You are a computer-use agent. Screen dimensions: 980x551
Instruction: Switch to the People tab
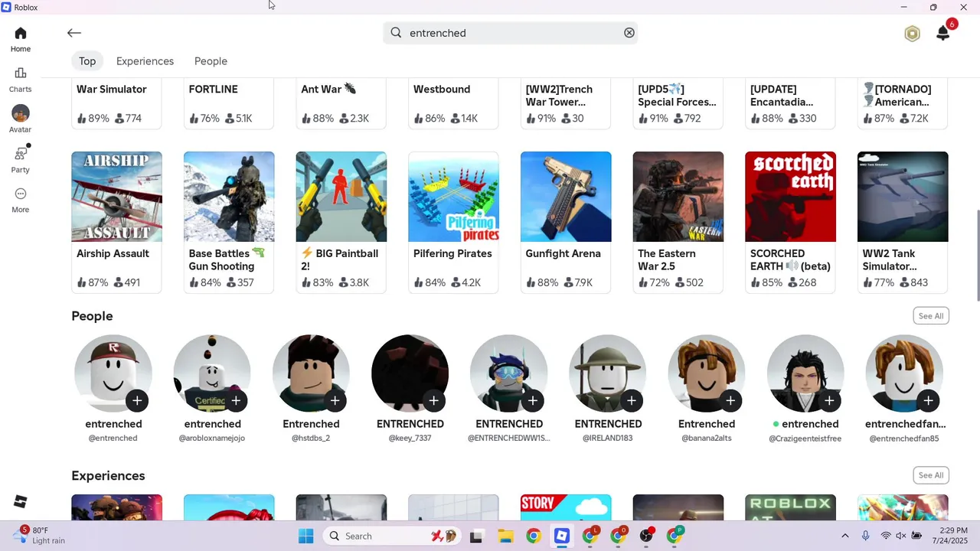(211, 61)
